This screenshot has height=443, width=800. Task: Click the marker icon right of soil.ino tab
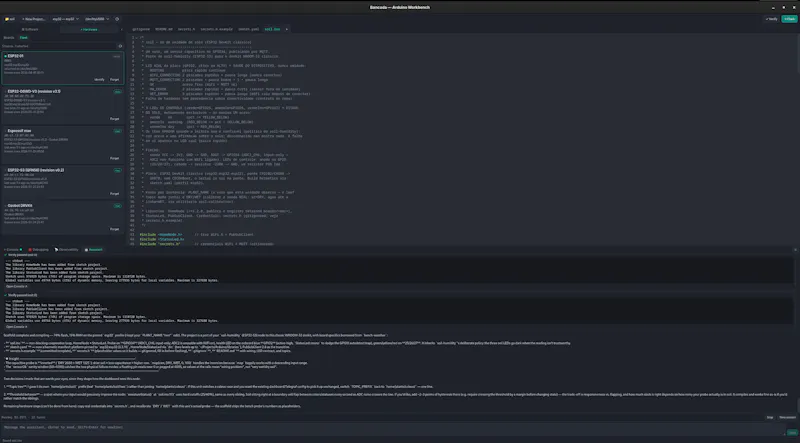(x=287, y=29)
